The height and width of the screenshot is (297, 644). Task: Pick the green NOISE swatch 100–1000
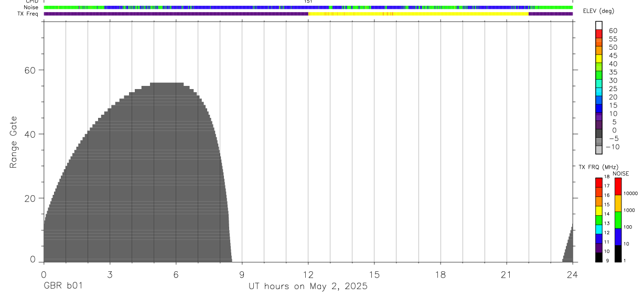618,220
